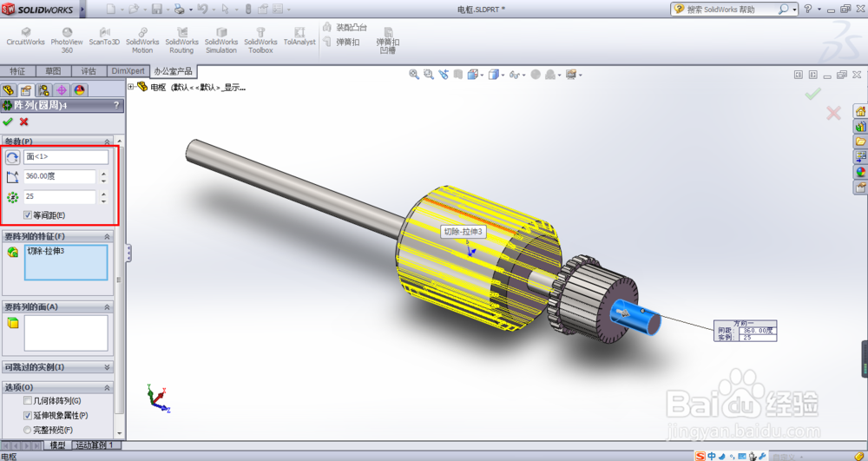
Task: Open the SolidWorks Resources home task pane
Action: click(860, 111)
